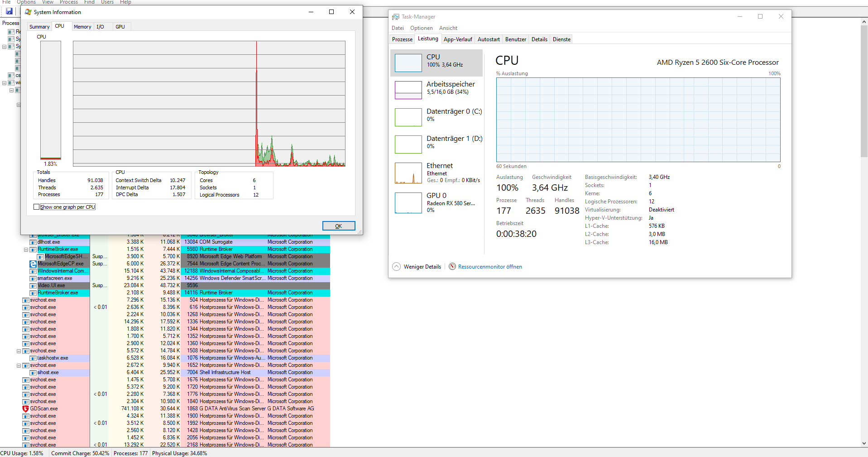
Task: Click the 741.108 K memory value for GDScan.exe
Action: click(x=133, y=409)
